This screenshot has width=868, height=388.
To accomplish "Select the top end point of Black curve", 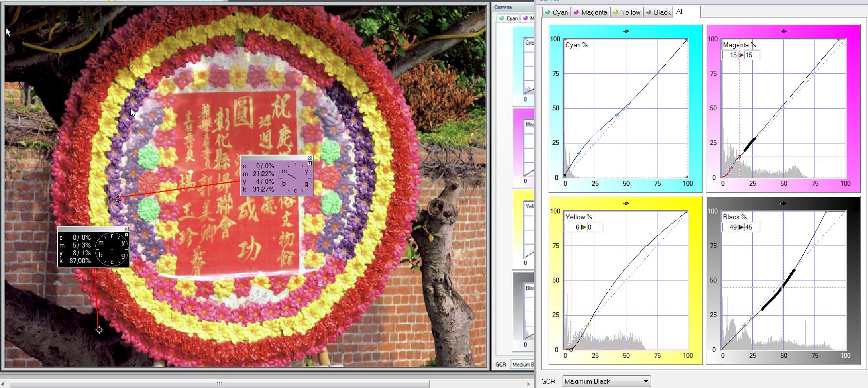I will (826, 212).
